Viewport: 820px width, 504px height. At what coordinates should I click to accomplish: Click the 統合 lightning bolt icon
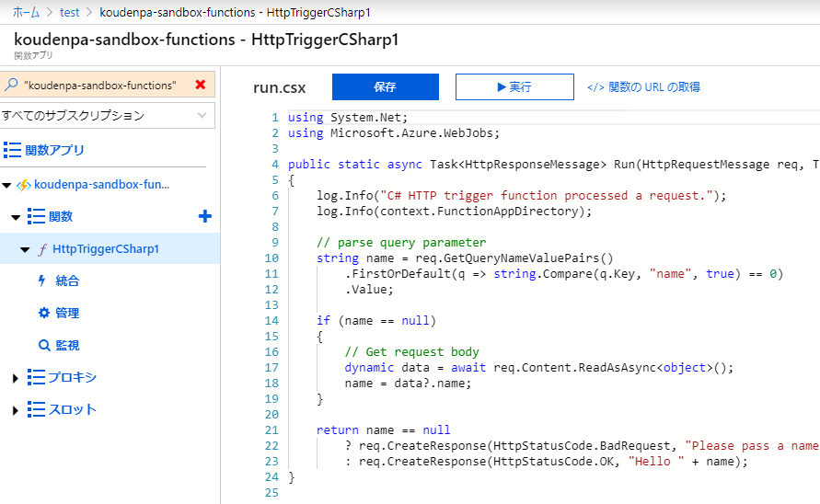[41, 281]
